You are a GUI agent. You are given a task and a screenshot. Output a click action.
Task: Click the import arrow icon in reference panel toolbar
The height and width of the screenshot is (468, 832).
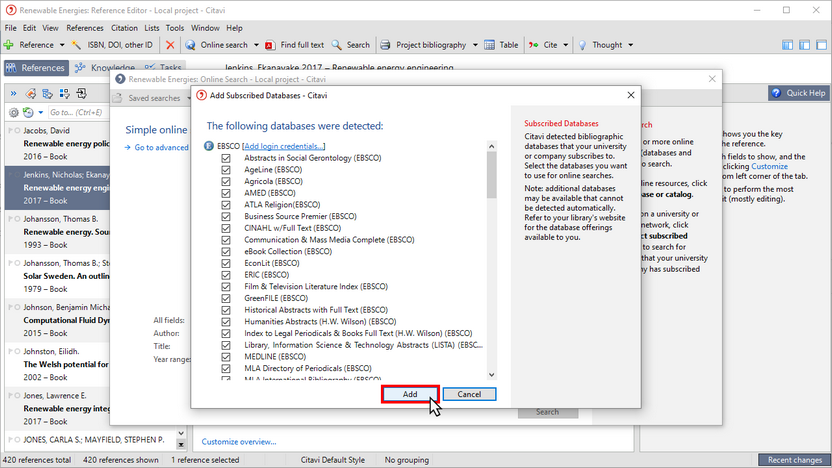tap(81, 94)
